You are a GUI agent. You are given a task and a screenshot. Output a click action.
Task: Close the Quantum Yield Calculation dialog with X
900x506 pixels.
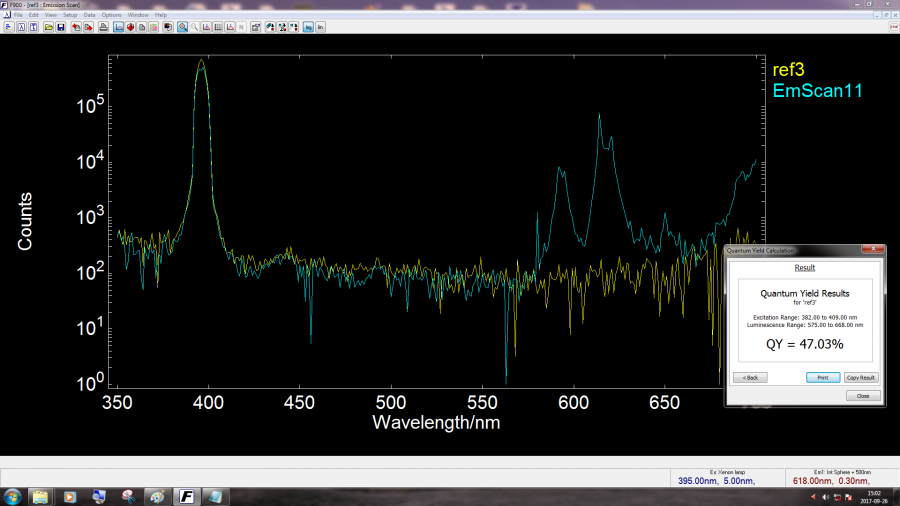click(873, 249)
